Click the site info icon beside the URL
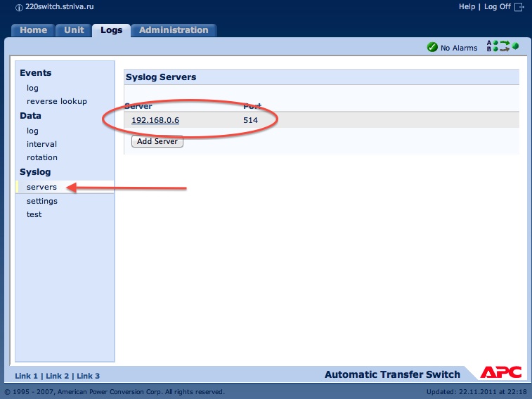 [8, 7]
